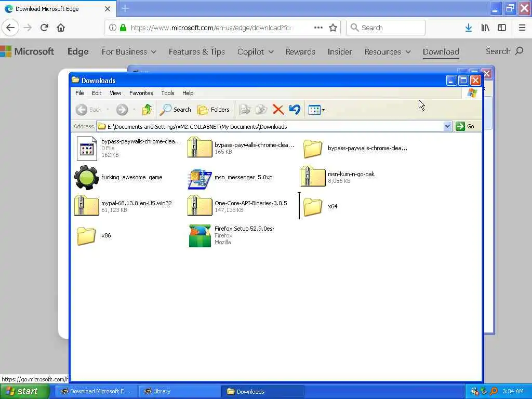Click the Rewards link
The height and width of the screenshot is (399, 532).
[300, 51]
